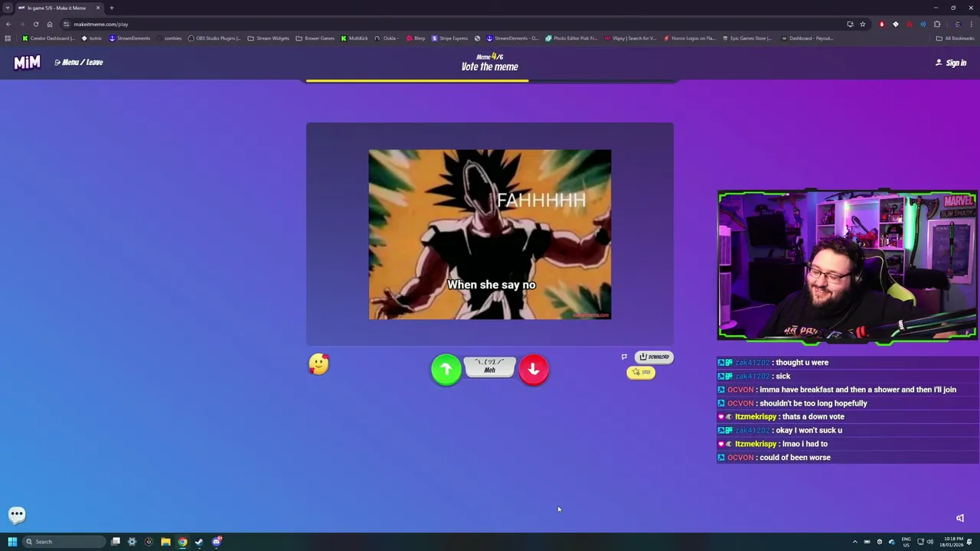Open the Ookla bookmark

point(387,38)
